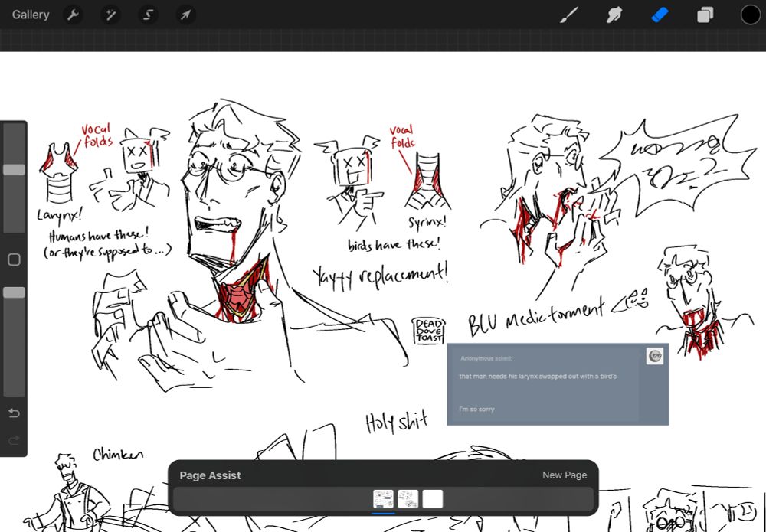Open the Layers panel
Image resolution: width=766 pixels, height=532 pixels.
pos(705,15)
